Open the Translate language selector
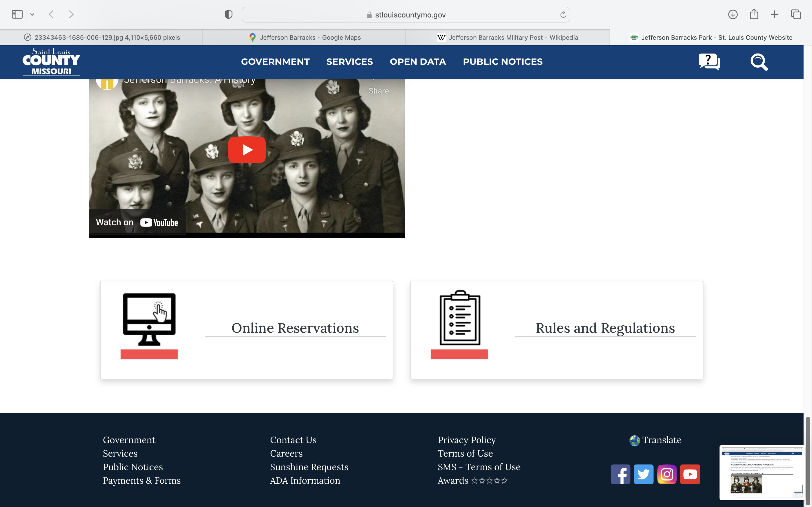The height and width of the screenshot is (507, 812). (x=655, y=440)
